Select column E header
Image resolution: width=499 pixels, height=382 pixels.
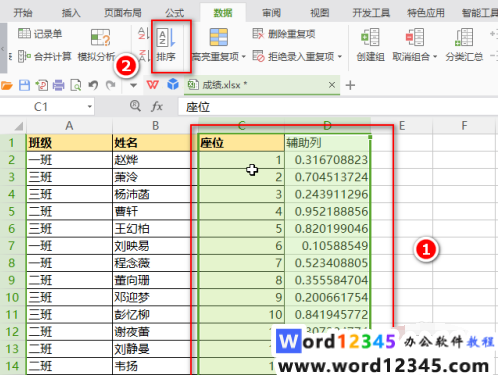coord(402,126)
